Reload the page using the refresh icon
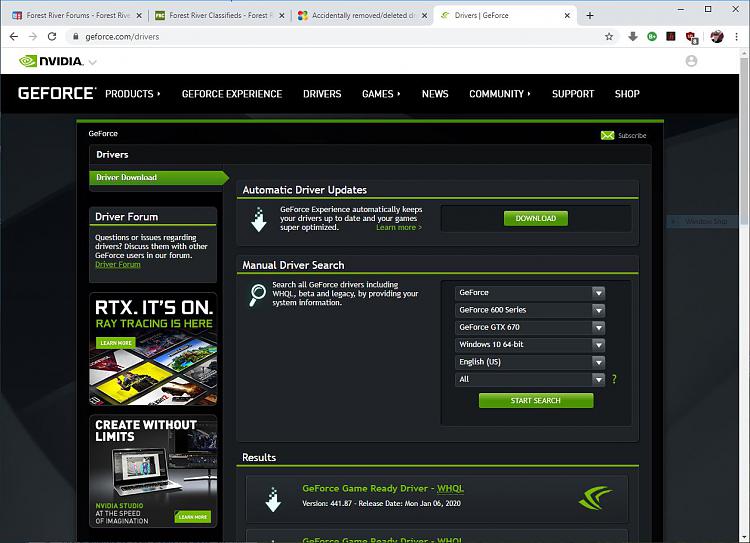 tap(54, 36)
